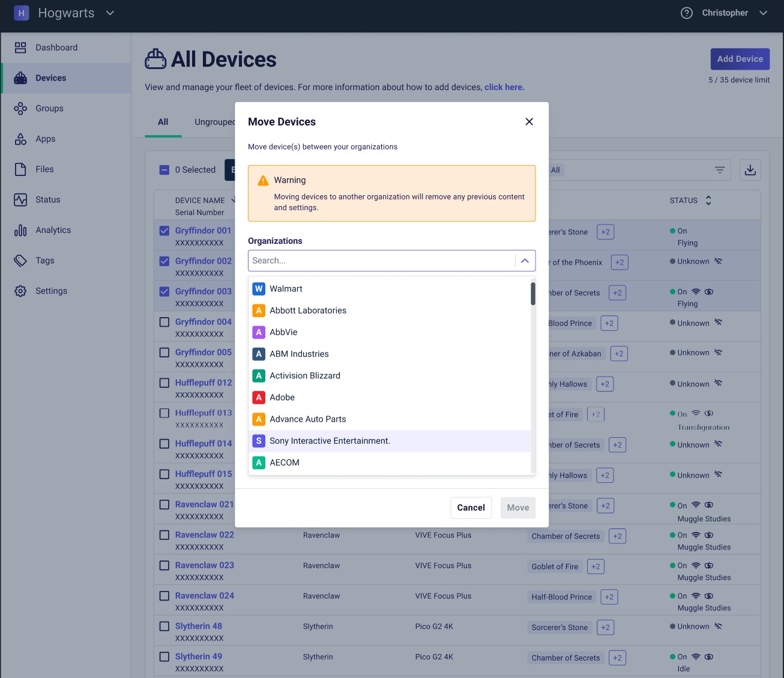
Task: Click the AbbVie purple avatar icon
Action: 259,332
